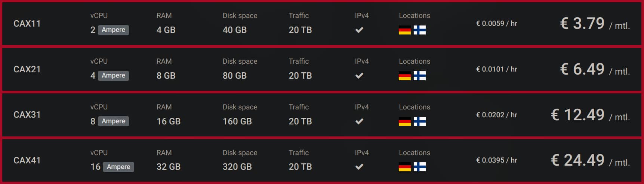Click the € 3.79 monthly price

[x=582, y=24]
